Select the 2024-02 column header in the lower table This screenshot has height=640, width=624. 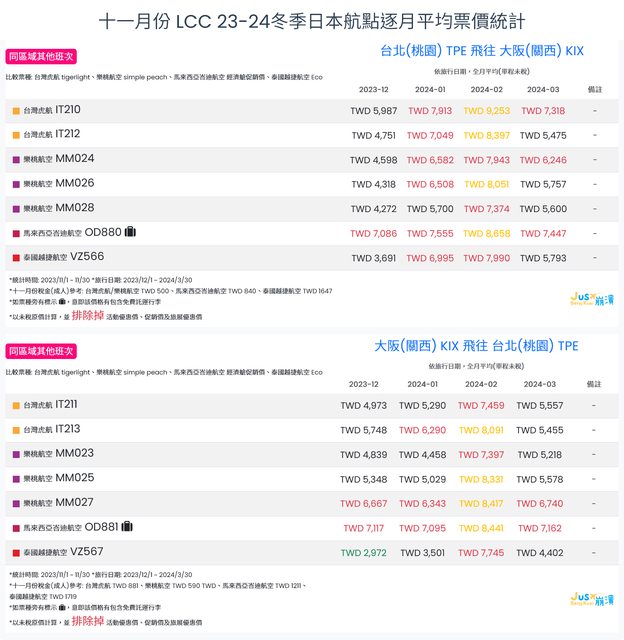tap(481, 384)
